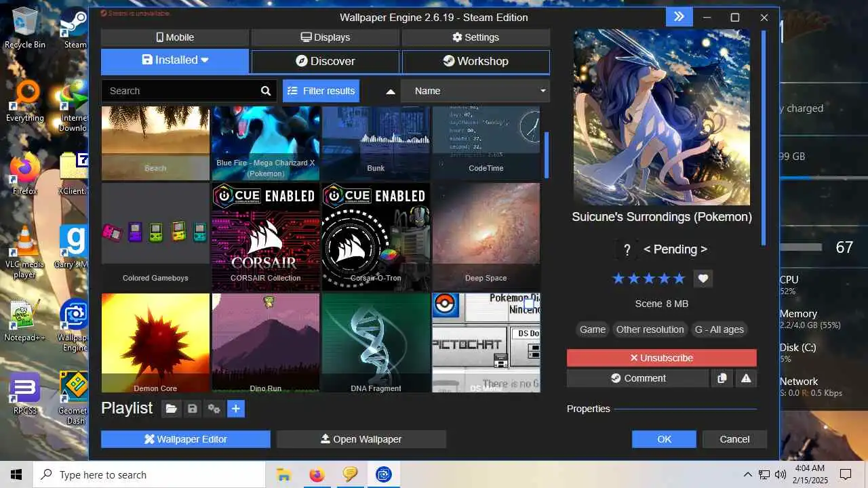This screenshot has width=868, height=488.
Task: Click the yellow chat app taskbar icon
Action: pyautogui.click(x=350, y=474)
